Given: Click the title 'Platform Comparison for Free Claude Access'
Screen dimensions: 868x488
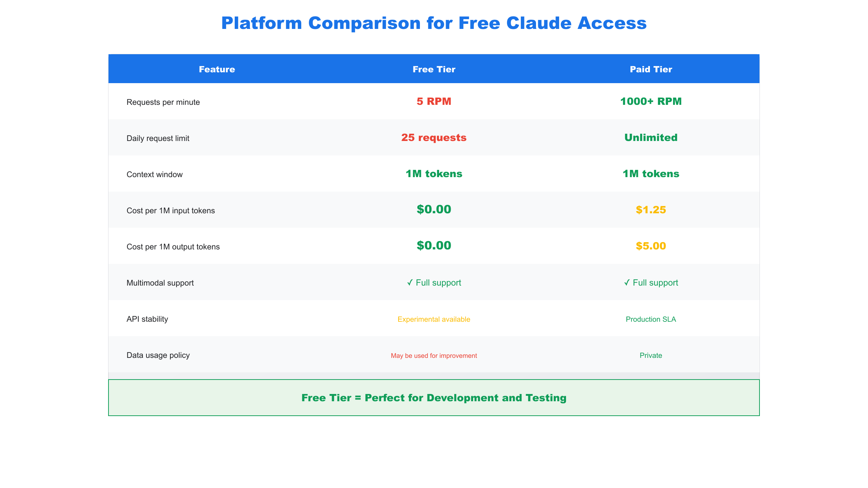Looking at the screenshot, I should pos(434,23).
